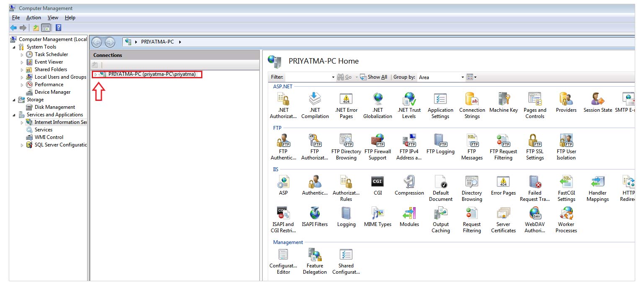Open the IIS ASP feature
Viewport: 644px width, 285px height.
[x=283, y=185]
